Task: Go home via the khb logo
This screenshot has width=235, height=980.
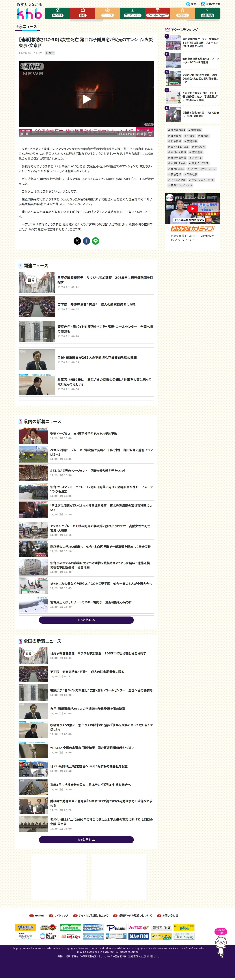Action: [29, 14]
